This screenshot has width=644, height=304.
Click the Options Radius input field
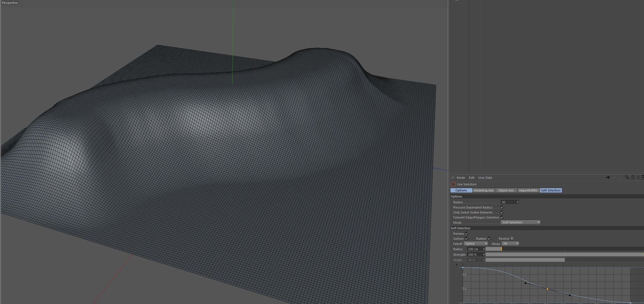tap(508, 202)
